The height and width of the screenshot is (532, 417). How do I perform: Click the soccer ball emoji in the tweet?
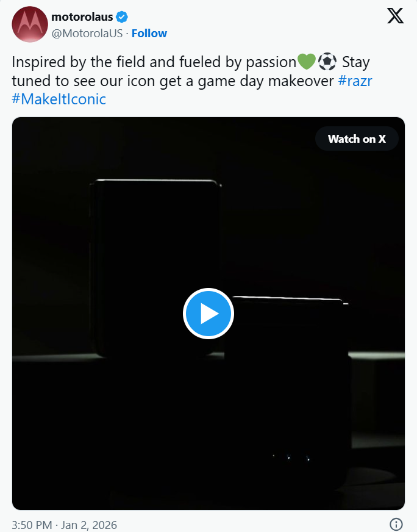(328, 62)
